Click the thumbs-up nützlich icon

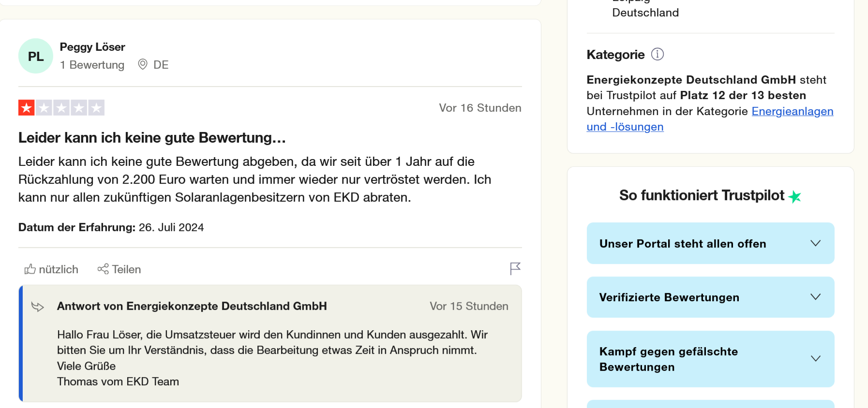(30, 269)
